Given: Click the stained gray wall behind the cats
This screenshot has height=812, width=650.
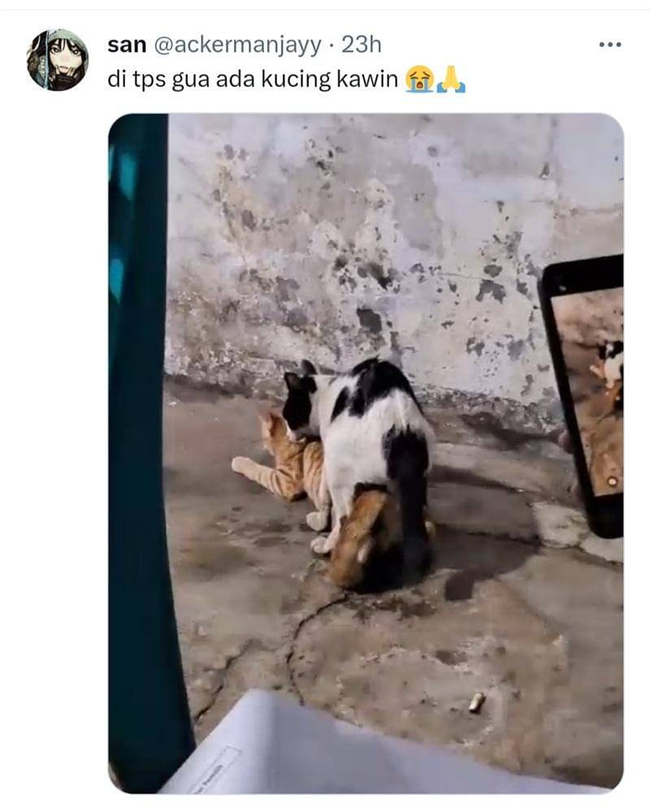Looking at the screenshot, I should (366, 228).
